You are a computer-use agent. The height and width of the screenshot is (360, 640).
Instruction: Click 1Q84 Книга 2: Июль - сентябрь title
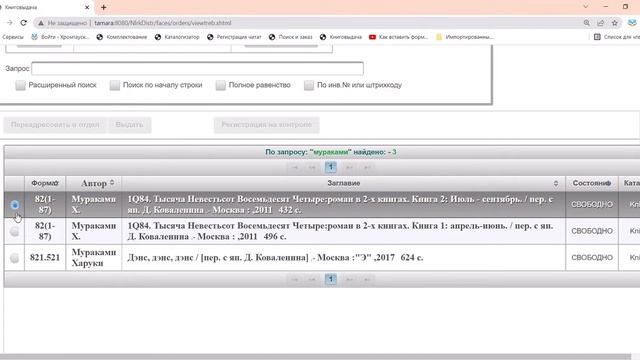(x=344, y=204)
